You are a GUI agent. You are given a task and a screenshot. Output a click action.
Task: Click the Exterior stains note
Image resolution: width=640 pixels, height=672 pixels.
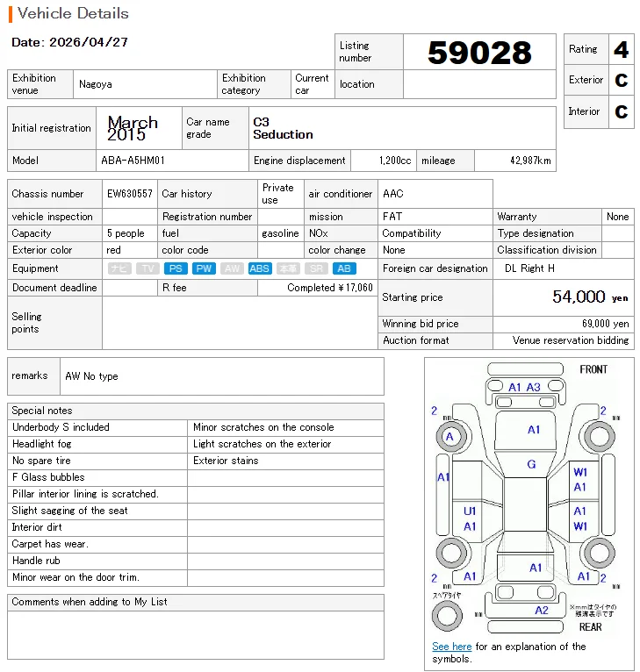pos(226,461)
